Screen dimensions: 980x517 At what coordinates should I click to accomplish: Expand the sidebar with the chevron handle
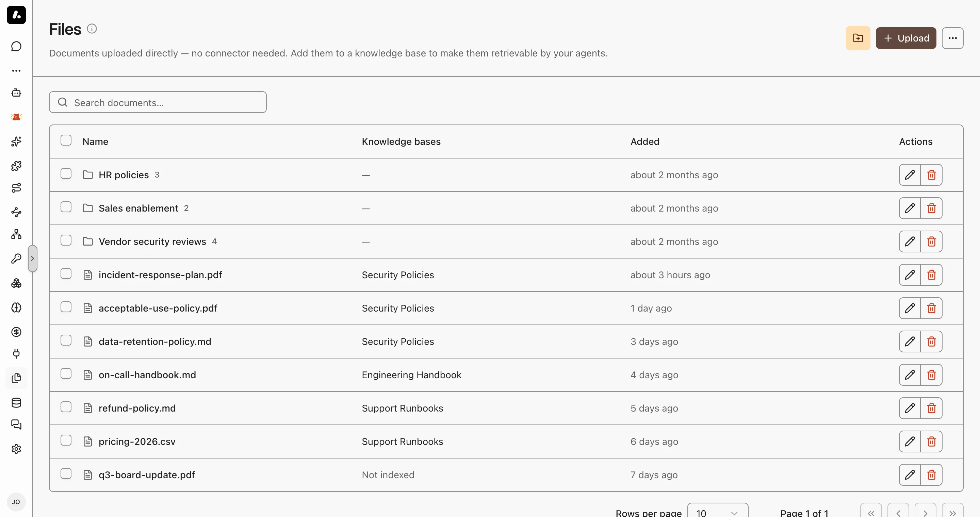pos(33,258)
